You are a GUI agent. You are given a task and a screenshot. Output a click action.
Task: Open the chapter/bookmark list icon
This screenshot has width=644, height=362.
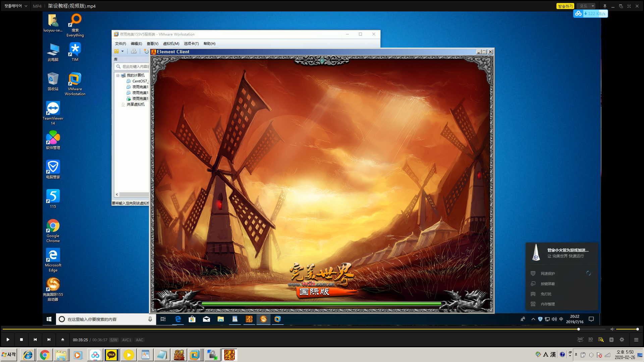click(x=611, y=340)
